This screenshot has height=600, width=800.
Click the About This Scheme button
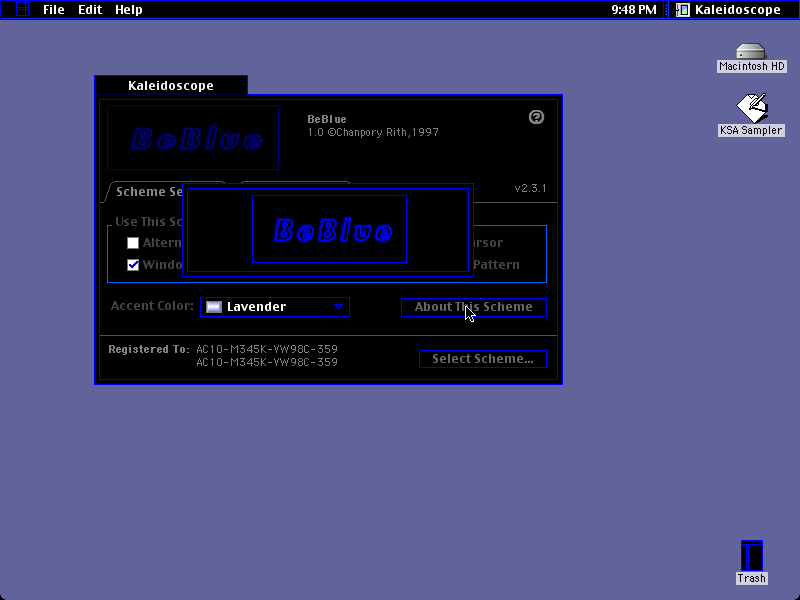pos(473,307)
